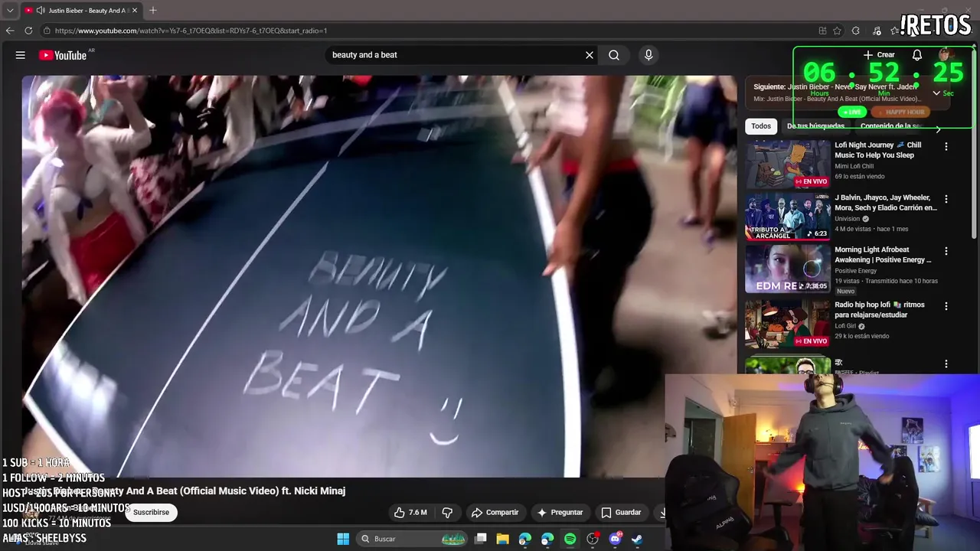This screenshot has height=551, width=980.
Task: Click the music video player area
Action: [x=379, y=276]
